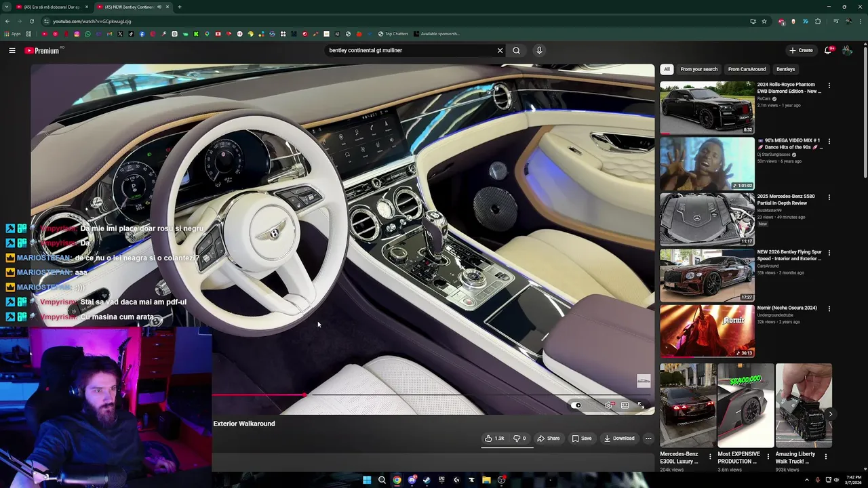Open File Explorer folder in taskbar

[x=486, y=480]
